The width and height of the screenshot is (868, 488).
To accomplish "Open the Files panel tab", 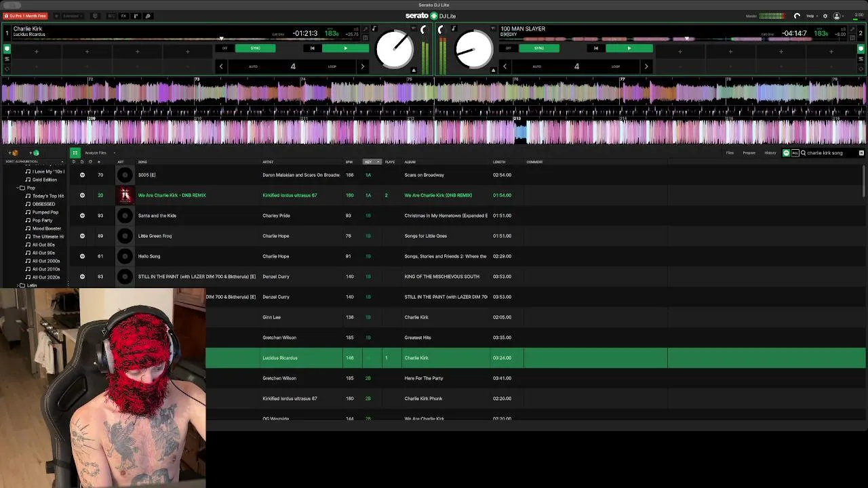I will click(x=730, y=152).
